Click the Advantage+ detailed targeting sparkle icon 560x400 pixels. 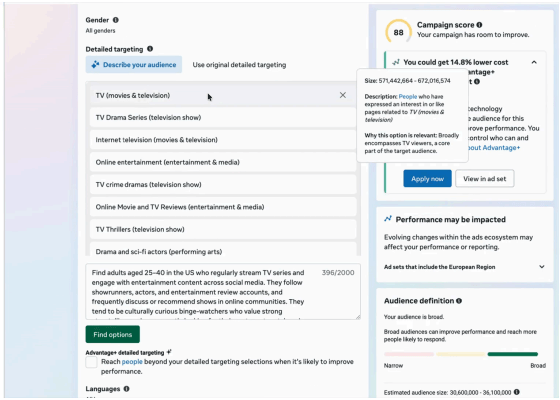169,352
